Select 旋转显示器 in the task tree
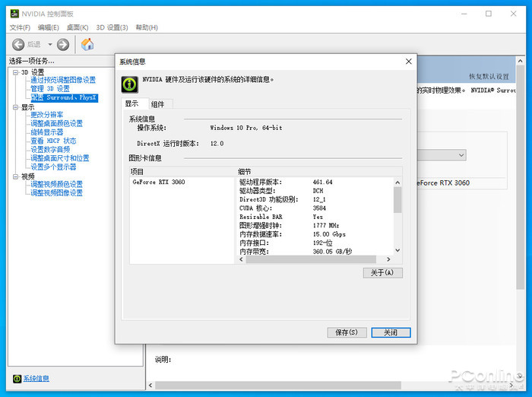 [47, 132]
